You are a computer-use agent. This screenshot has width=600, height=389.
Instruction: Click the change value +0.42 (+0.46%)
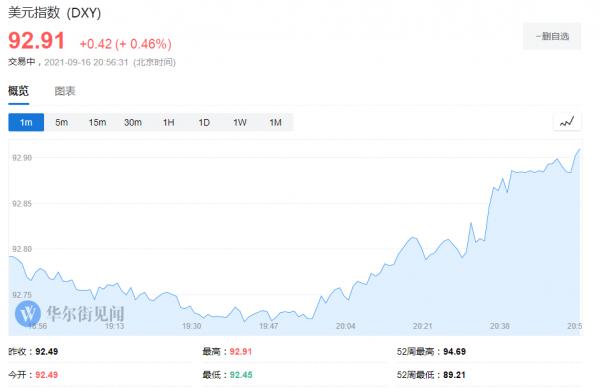pyautogui.click(x=126, y=44)
